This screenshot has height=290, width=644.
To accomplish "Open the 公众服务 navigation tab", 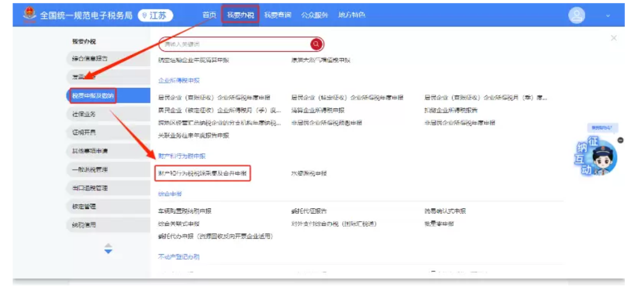I will point(315,15).
